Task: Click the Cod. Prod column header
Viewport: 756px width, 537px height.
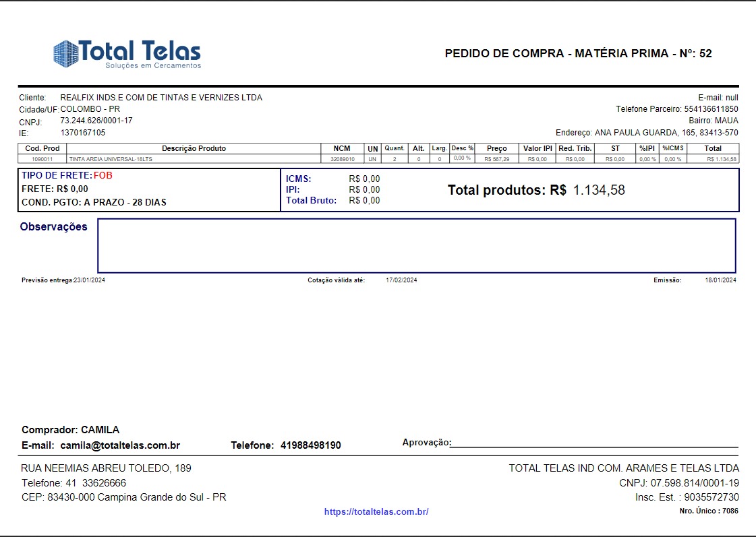Action: [x=42, y=148]
